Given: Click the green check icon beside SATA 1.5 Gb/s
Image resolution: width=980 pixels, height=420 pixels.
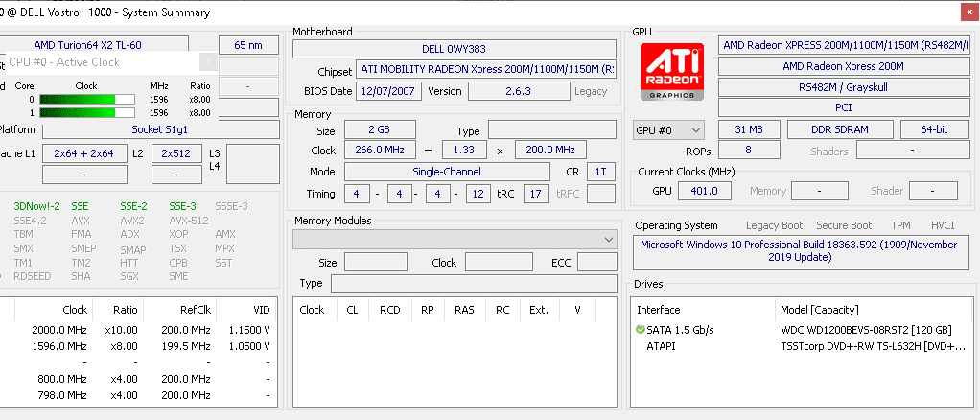Looking at the screenshot, I should [640, 329].
